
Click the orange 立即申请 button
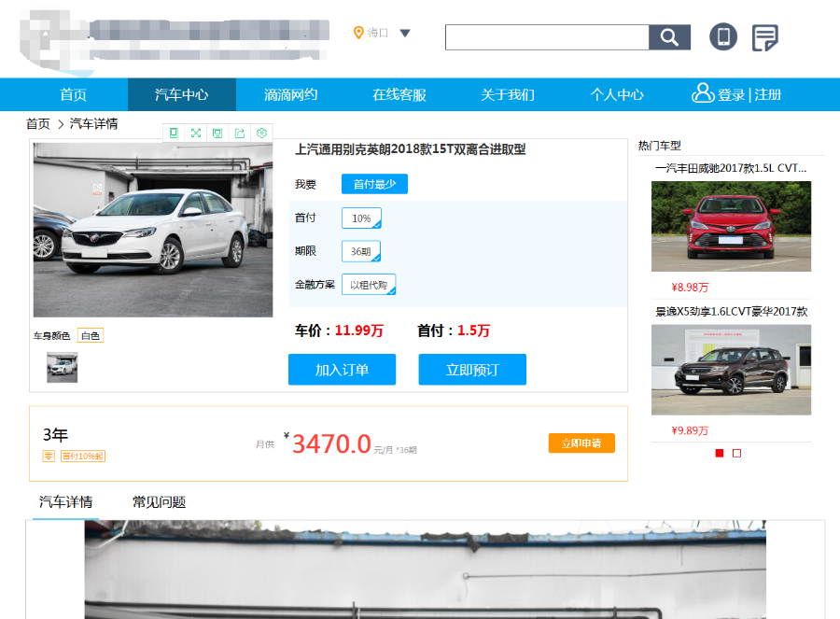pyautogui.click(x=581, y=443)
